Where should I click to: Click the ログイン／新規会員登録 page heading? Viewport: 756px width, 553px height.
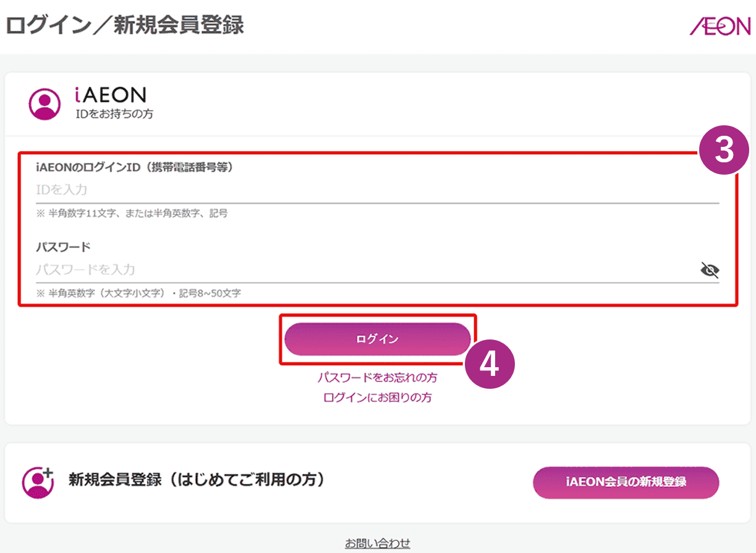(x=125, y=25)
